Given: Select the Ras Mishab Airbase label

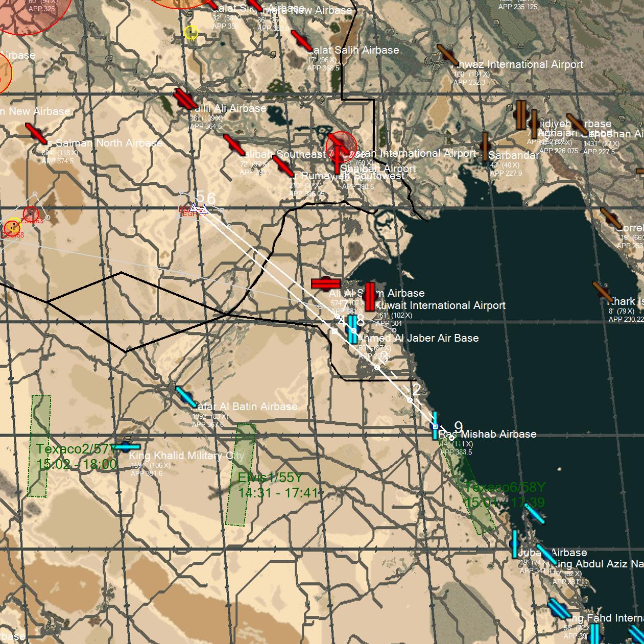Looking at the screenshot, I should pos(487,434).
